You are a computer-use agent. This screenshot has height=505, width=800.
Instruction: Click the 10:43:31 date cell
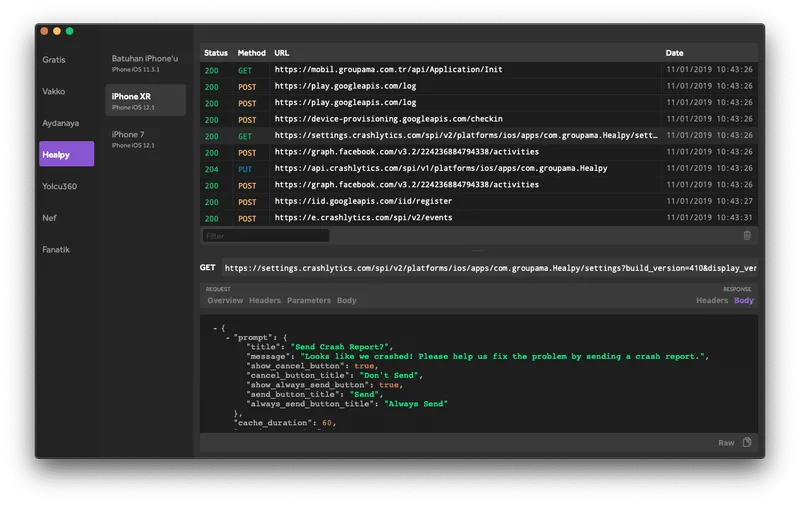(x=710, y=218)
